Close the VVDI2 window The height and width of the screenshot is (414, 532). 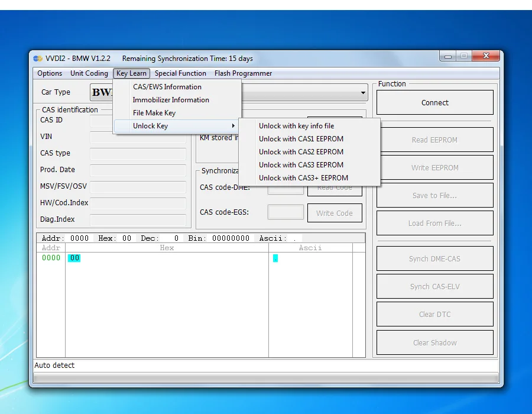[486, 56]
